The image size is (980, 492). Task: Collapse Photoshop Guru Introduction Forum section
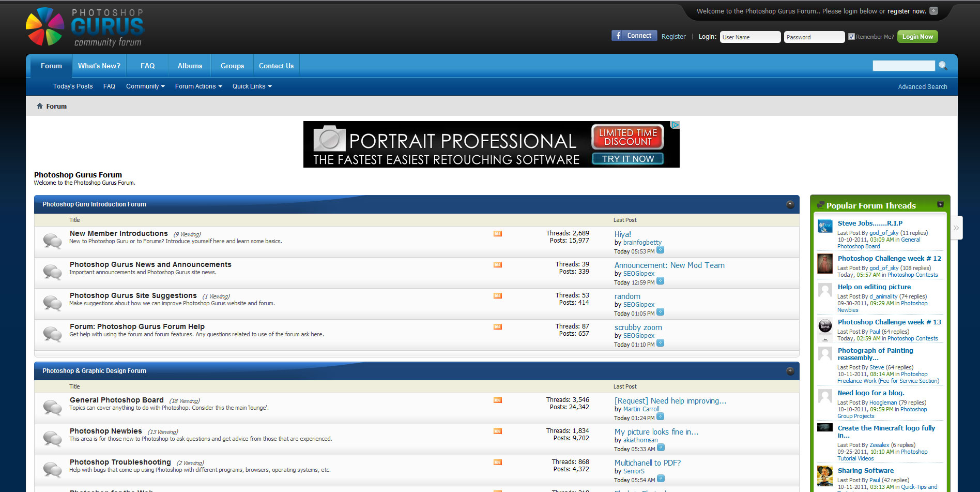tap(790, 204)
